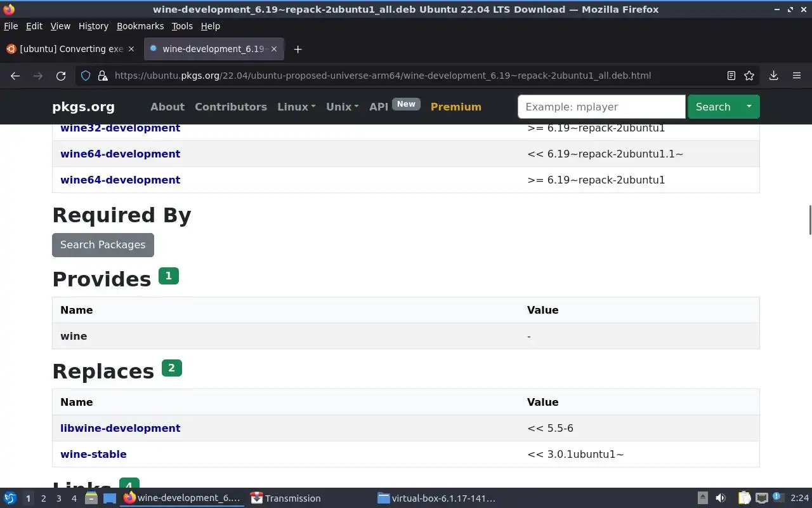Switch to workspace 4
Screen dimensions: 812x508
tap(74, 498)
